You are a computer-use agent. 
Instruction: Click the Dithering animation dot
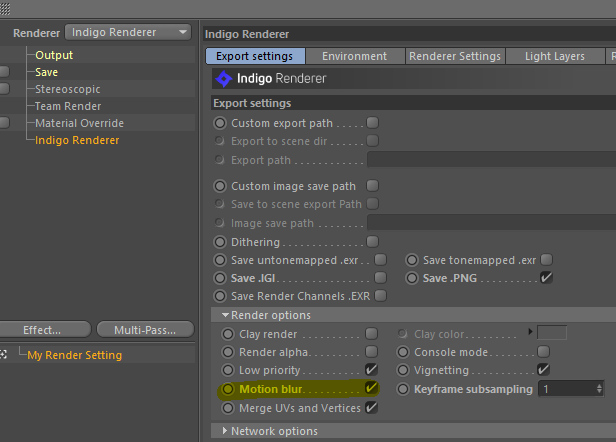tap(220, 242)
